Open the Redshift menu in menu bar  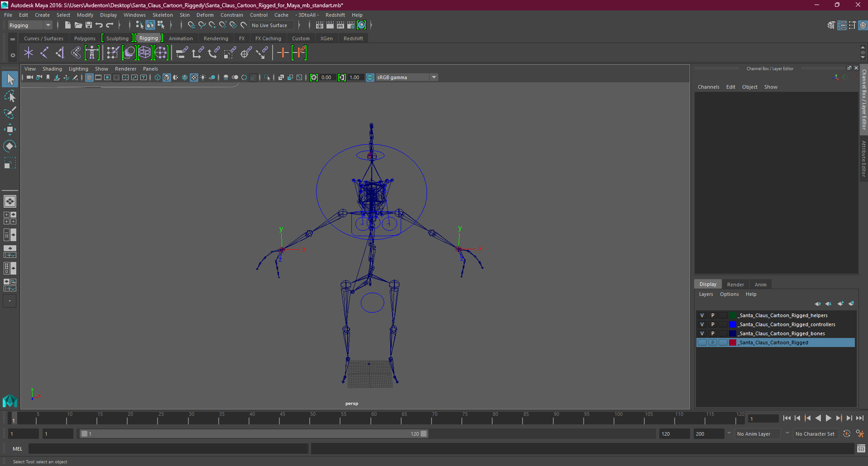pos(335,15)
